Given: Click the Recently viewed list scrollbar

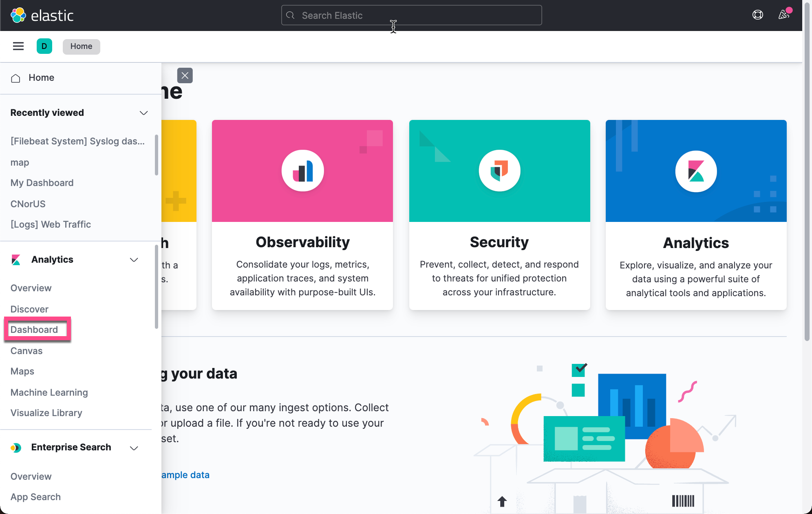Looking at the screenshot, I should pos(157,155).
